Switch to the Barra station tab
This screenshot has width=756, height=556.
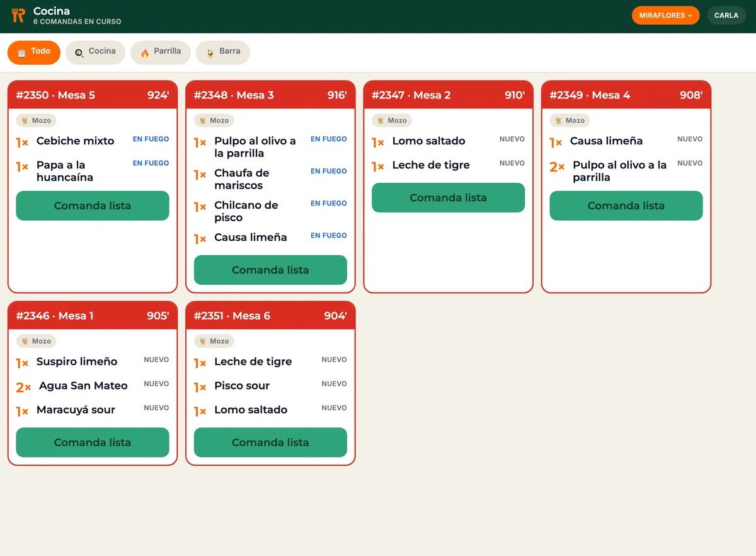pos(223,52)
